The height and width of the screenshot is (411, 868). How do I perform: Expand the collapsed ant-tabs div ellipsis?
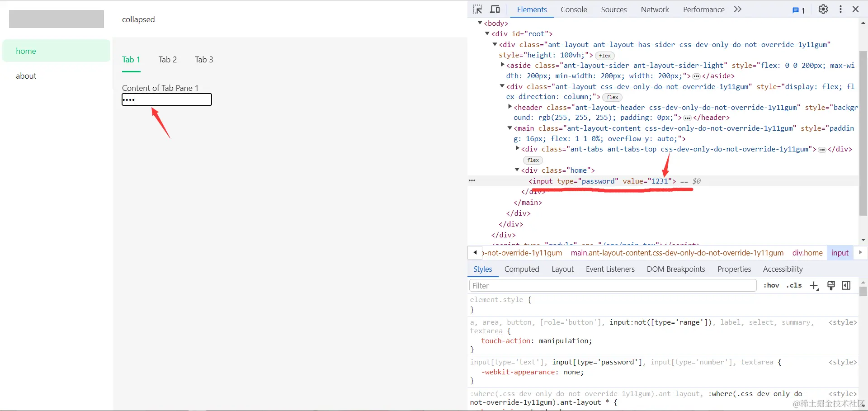[822, 150]
